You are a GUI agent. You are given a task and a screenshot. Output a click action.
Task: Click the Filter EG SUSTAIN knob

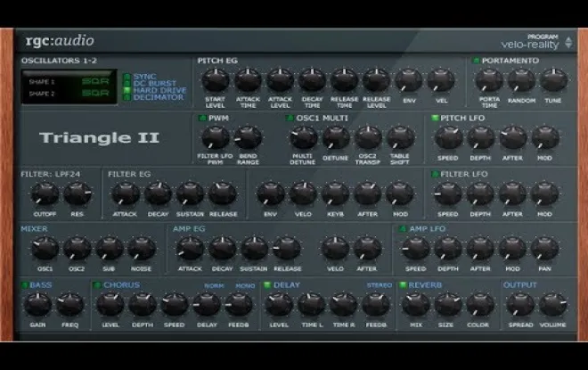click(x=190, y=193)
